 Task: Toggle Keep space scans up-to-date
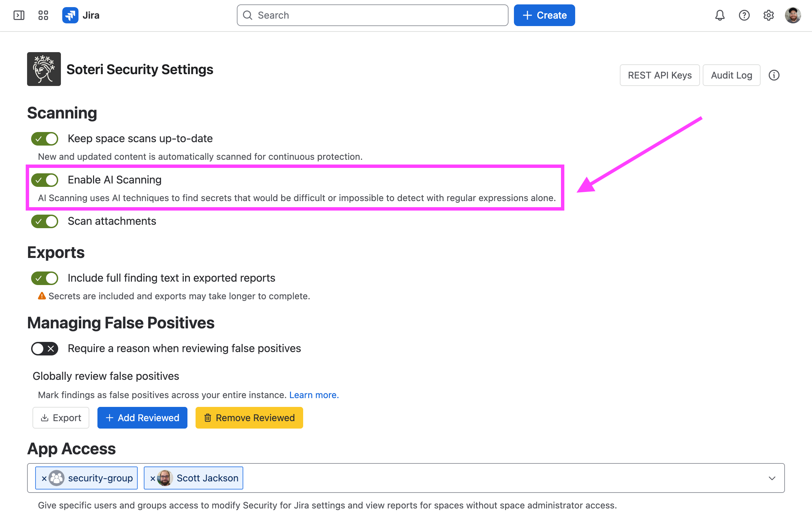click(44, 138)
